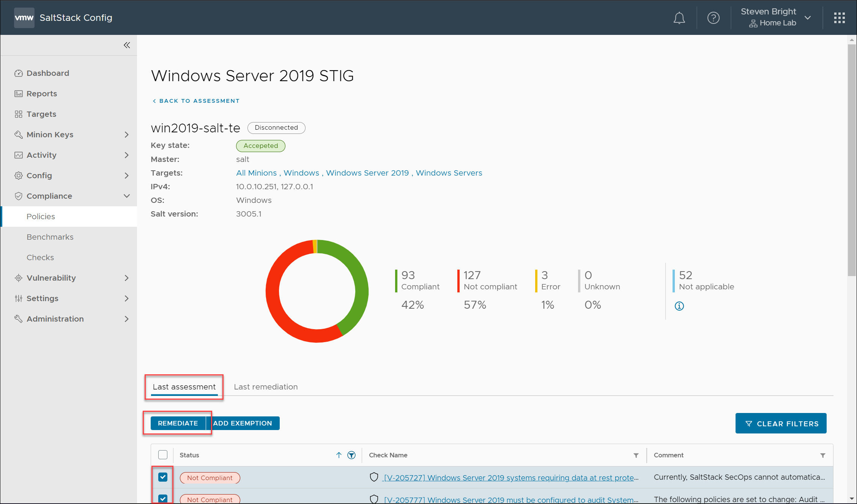Uncheck the V-205727 row checkbox
This screenshot has width=857, height=504.
tap(163, 477)
